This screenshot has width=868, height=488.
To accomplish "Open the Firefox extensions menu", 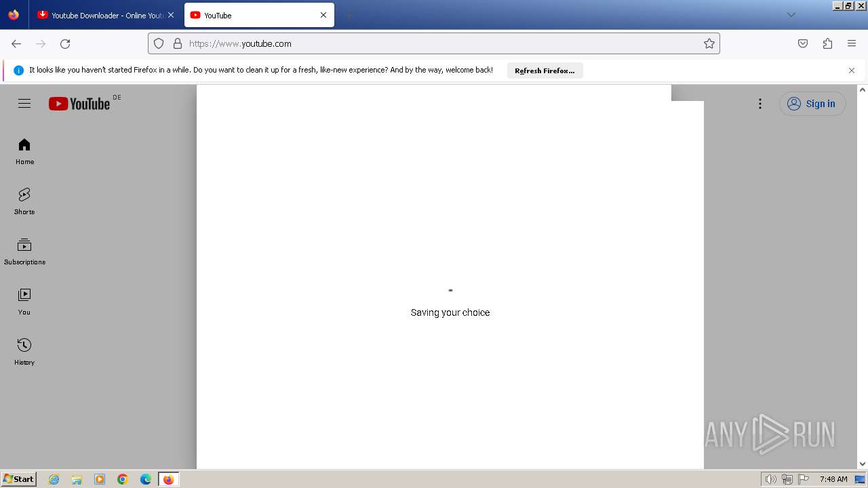I will tap(827, 43).
